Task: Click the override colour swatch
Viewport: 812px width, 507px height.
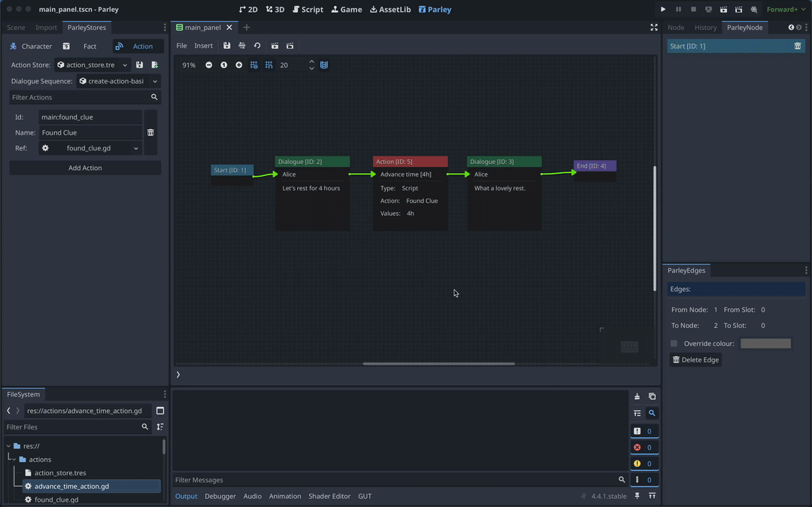Action: (x=765, y=344)
